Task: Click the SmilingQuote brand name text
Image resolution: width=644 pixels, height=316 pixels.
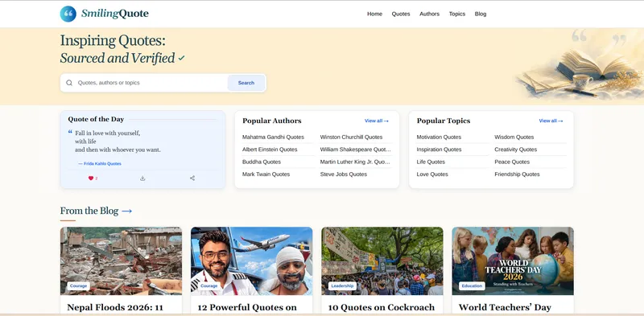Action: click(114, 14)
